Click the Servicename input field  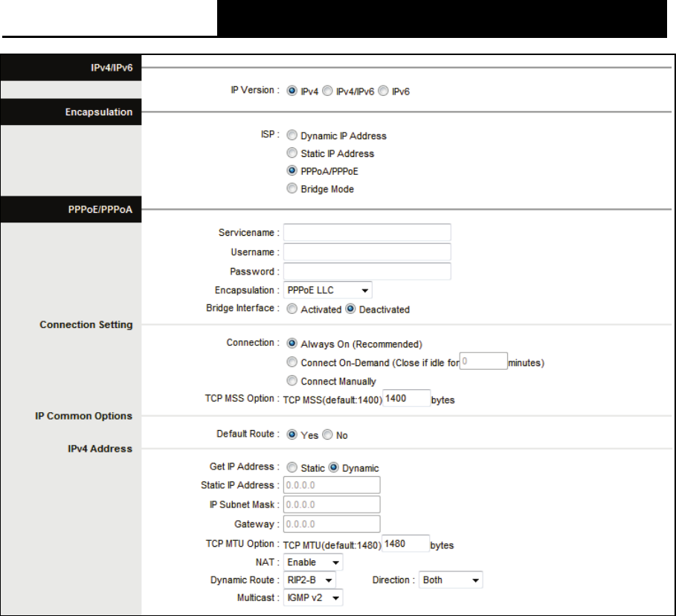[x=367, y=233]
